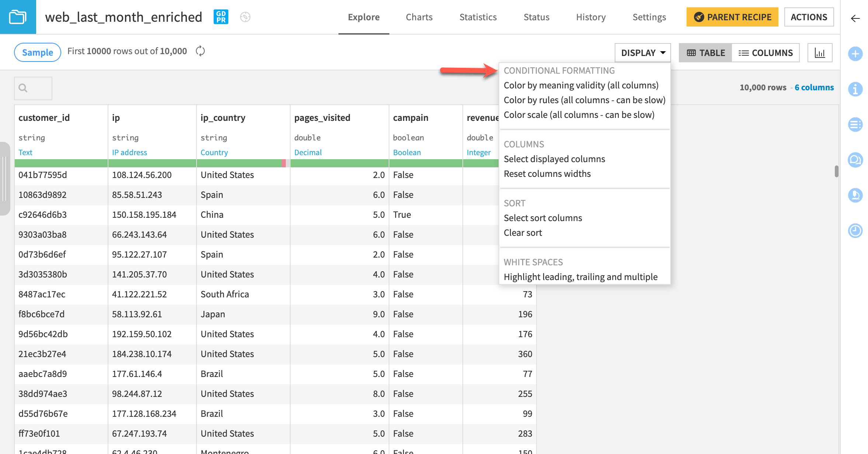The width and height of the screenshot is (868, 454).
Task: Choose Clear sort in menu
Action: [523, 233]
